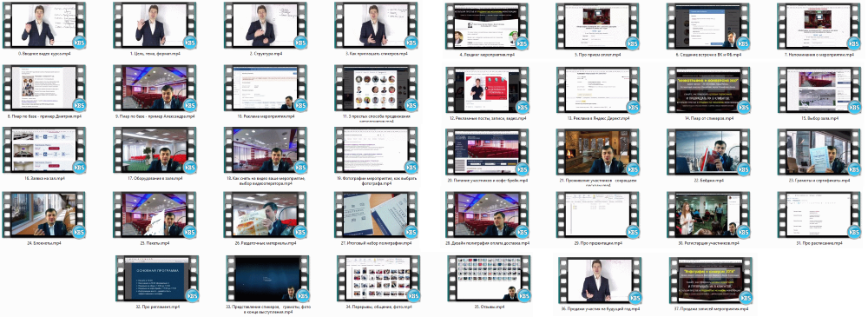Open thumbnail 36 with man at whiteboard

point(600,280)
